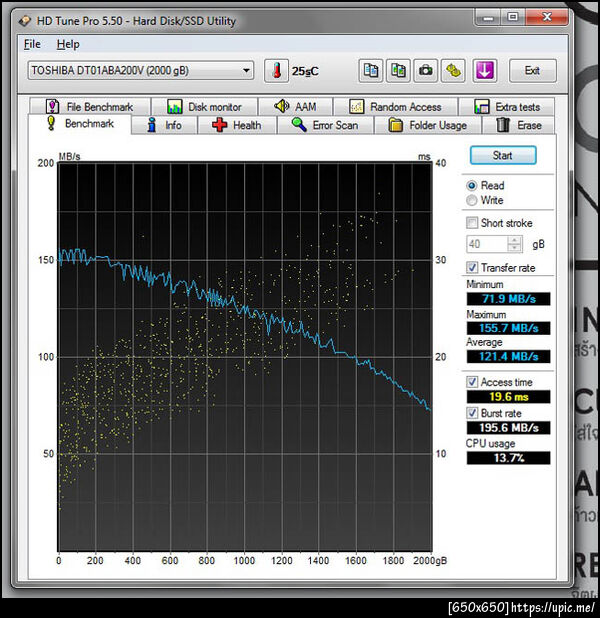
Task: Click the Average 121.4 MB/s value
Action: 509,357
